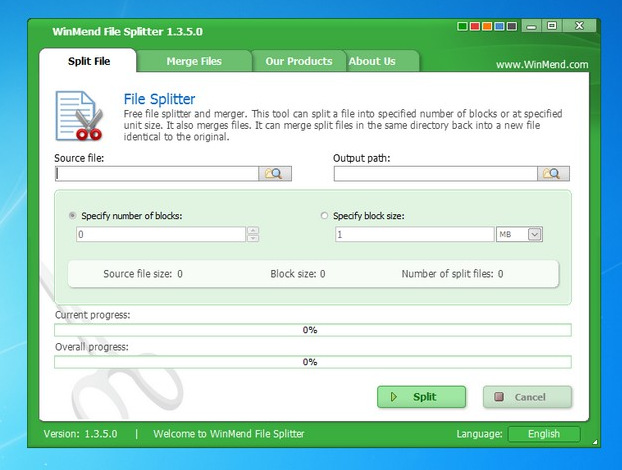Switch to the Split File tab

[x=88, y=61]
